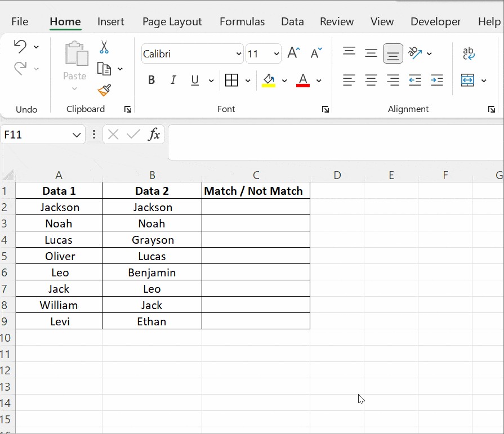The image size is (504, 434).
Task: Open the Calibri font name dropdown
Action: [239, 53]
